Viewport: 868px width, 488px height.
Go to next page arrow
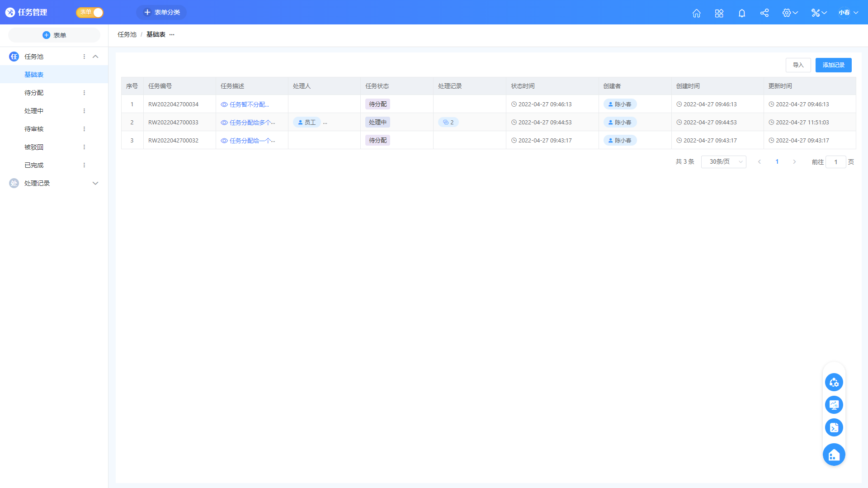(x=794, y=162)
